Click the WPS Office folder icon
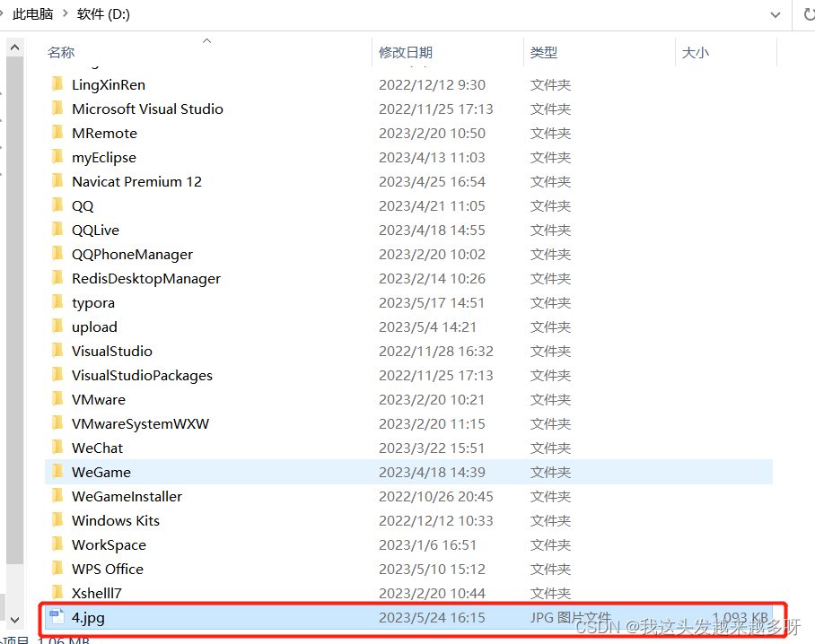 click(57, 569)
